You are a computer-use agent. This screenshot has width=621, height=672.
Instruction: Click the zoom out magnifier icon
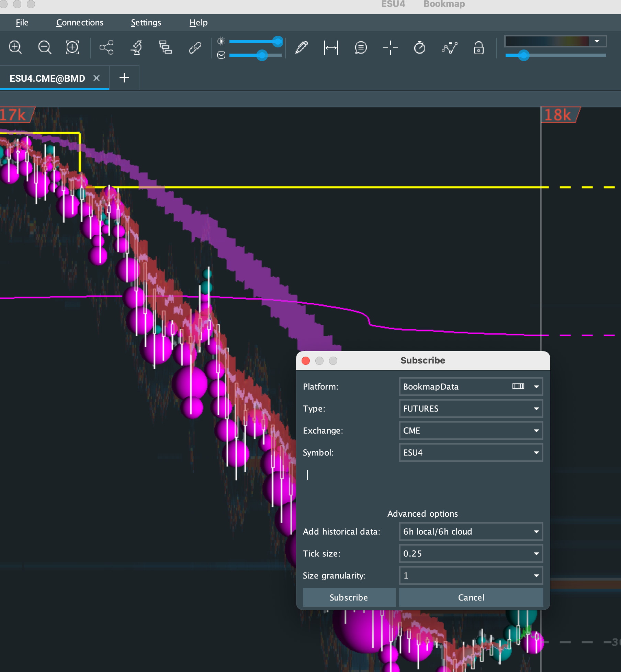click(x=45, y=47)
